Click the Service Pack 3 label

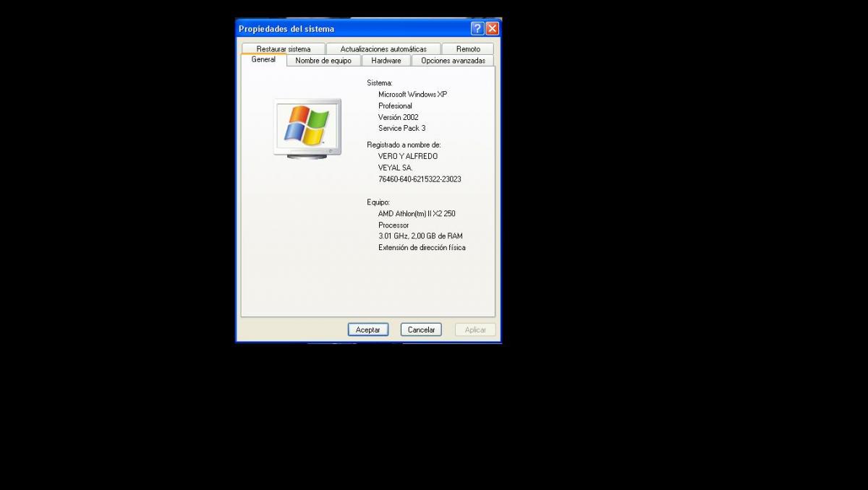click(401, 129)
